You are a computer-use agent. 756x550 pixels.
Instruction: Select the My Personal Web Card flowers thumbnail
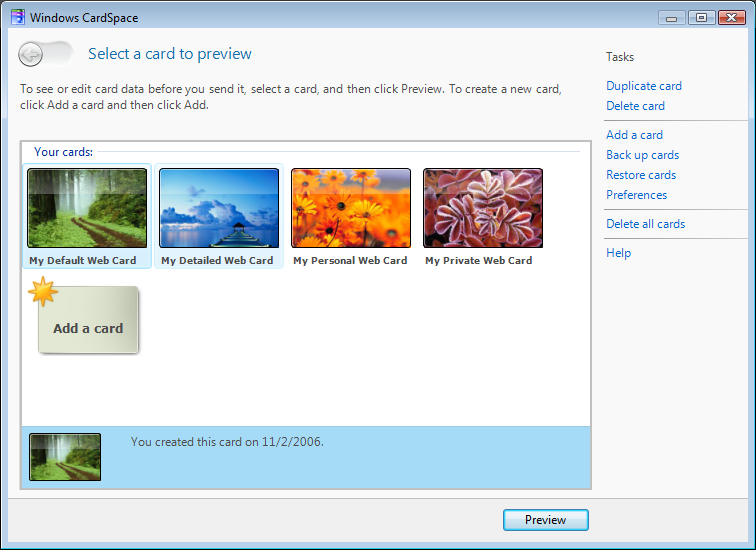[x=351, y=208]
